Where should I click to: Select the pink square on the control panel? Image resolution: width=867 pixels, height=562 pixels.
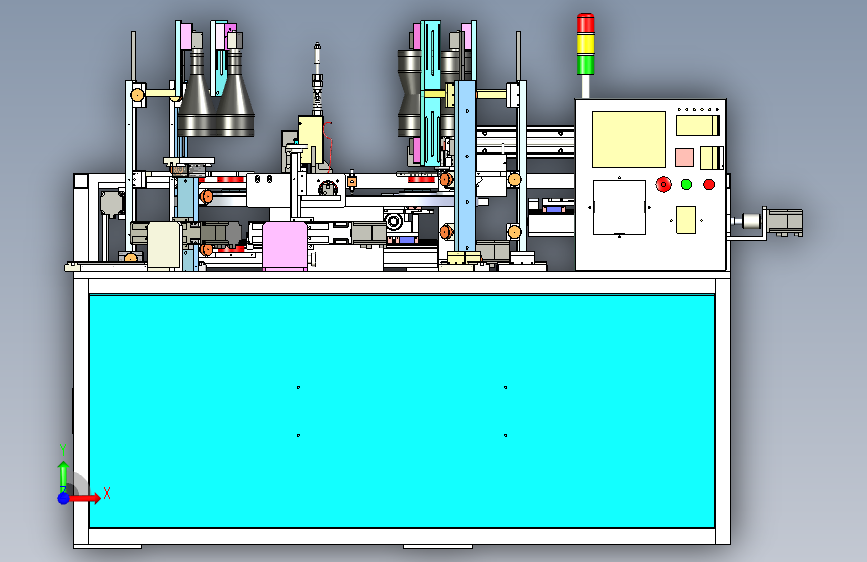click(x=685, y=157)
